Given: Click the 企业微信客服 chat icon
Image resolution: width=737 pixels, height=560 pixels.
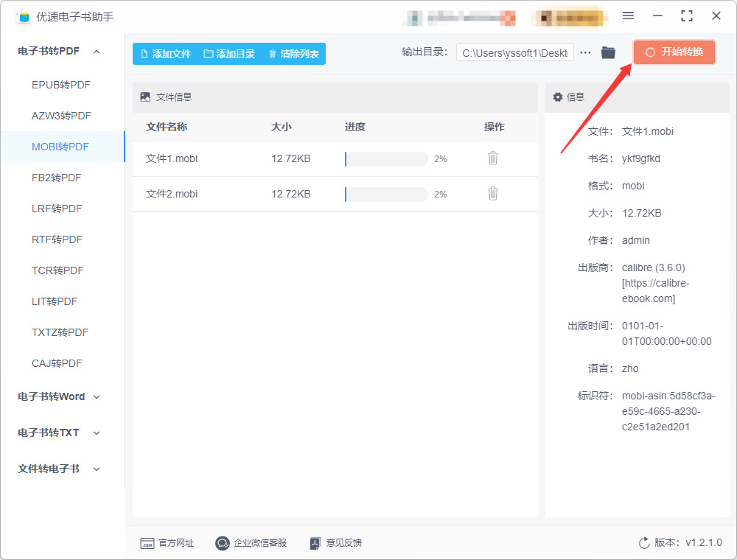Looking at the screenshot, I should pyautogui.click(x=222, y=543).
